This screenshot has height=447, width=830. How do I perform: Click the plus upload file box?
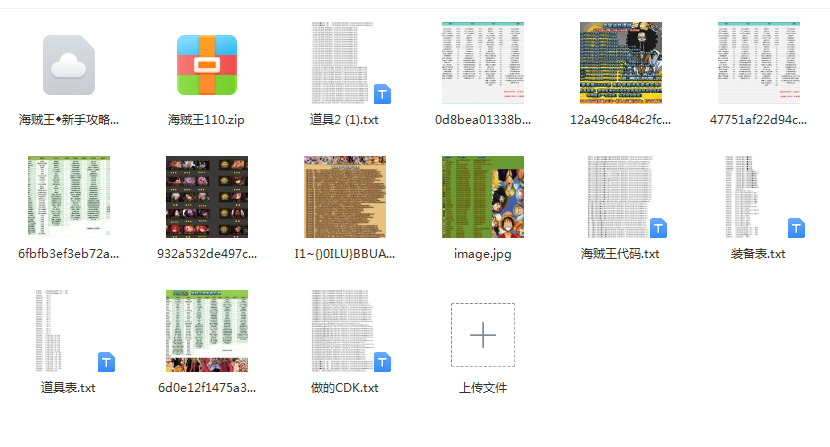[483, 335]
